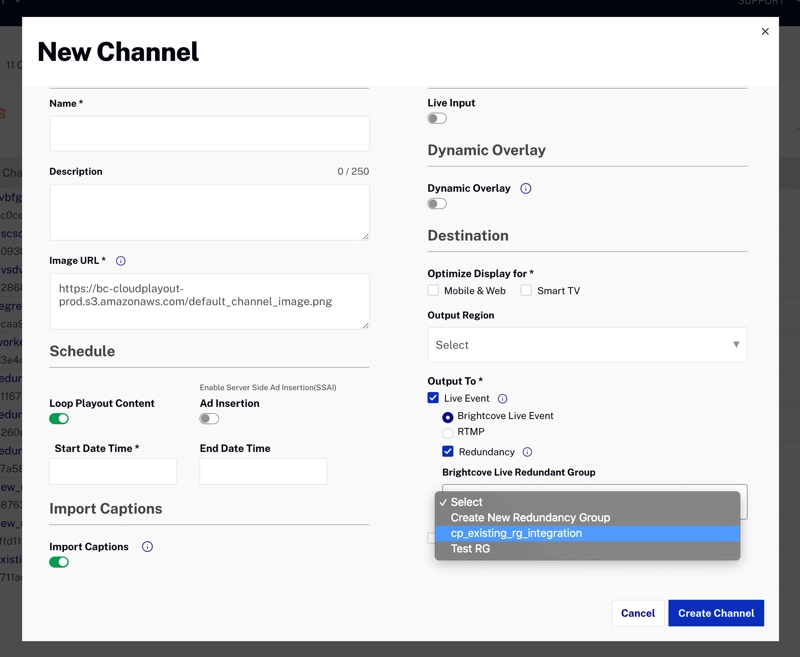Image resolution: width=800 pixels, height=657 pixels.
Task: Choose cp_existing_rg_integration from the list
Action: (516, 533)
